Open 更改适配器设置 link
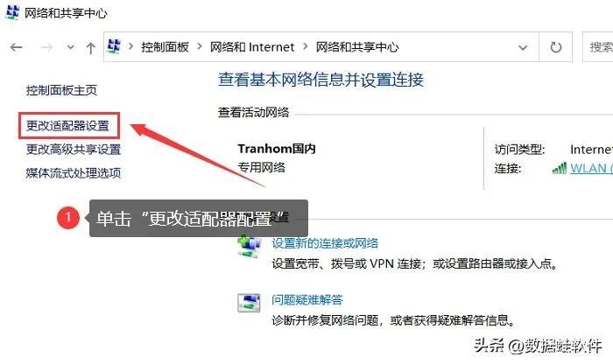 [x=67, y=126]
